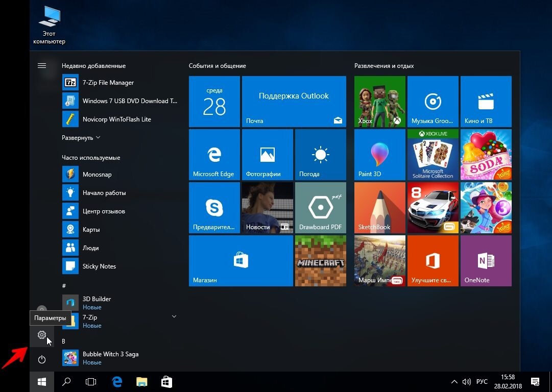Launch Bubble Witch 3 Saga from list
This screenshot has width=552, height=392.
click(119, 358)
